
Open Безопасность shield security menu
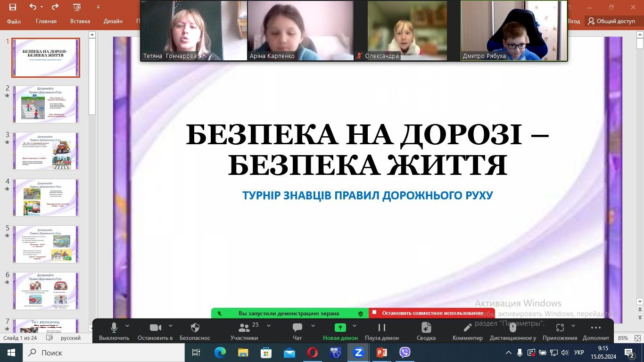(195, 331)
